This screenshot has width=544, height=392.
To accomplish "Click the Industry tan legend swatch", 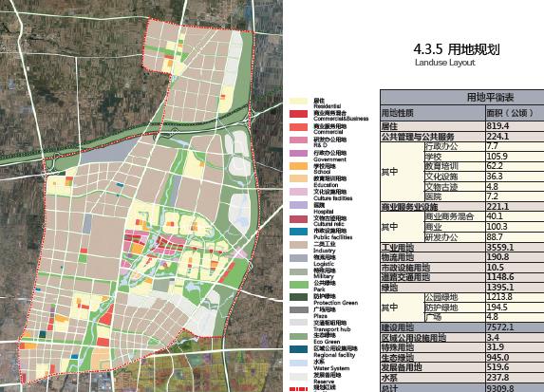I will pyautogui.click(x=299, y=245).
